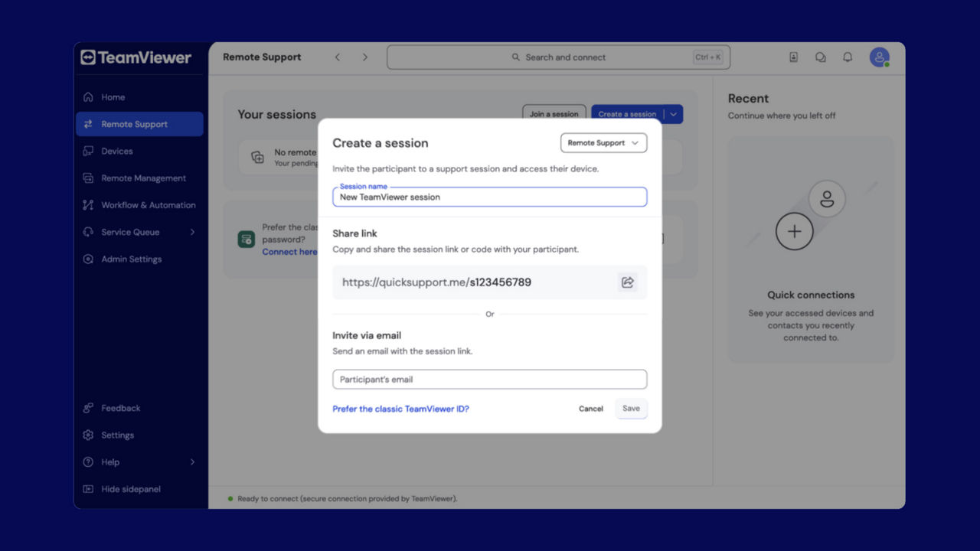Click the Quick connections heading
Screen dimensions: 980x551
tap(811, 295)
